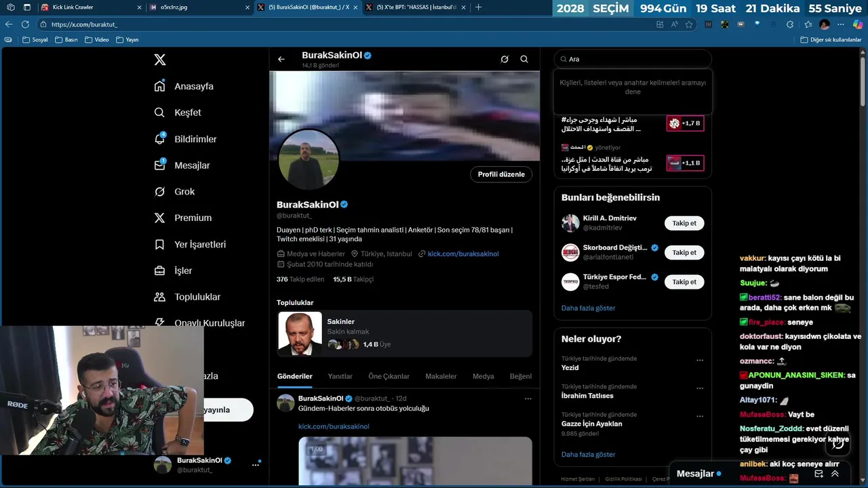This screenshot has height=488, width=868.
Task: Open more options for the Gazze İçin Ayaklan trend
Action: point(700,416)
